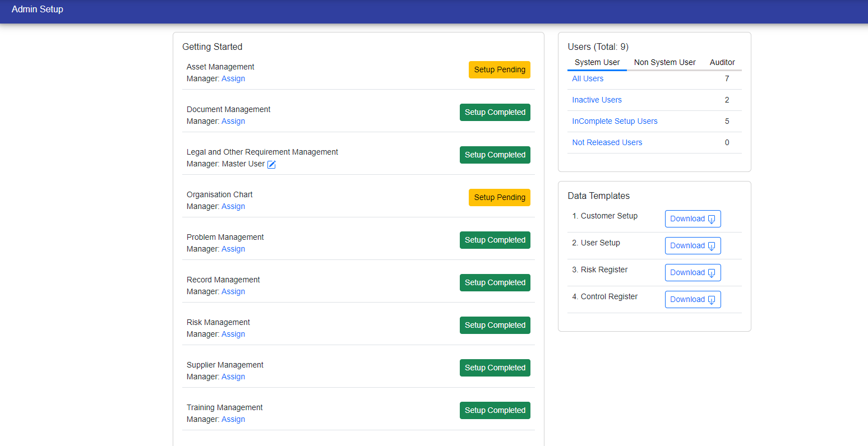Open the All Users list
Viewport: 868px width, 446px height.
(588, 79)
